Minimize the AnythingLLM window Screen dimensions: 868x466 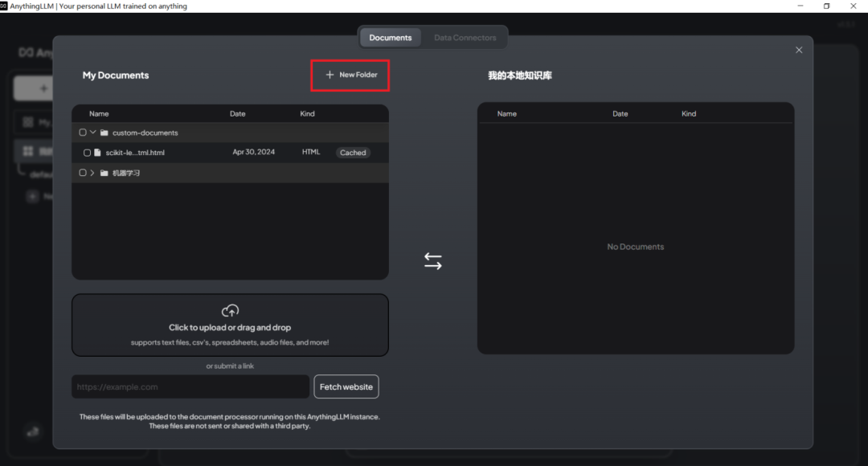pyautogui.click(x=800, y=6)
